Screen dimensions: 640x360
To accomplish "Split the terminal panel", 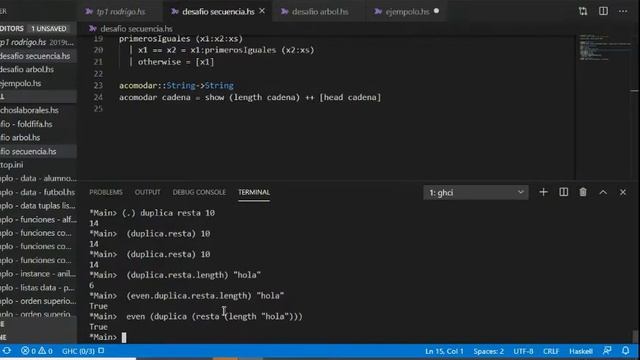I will click(x=563, y=192).
